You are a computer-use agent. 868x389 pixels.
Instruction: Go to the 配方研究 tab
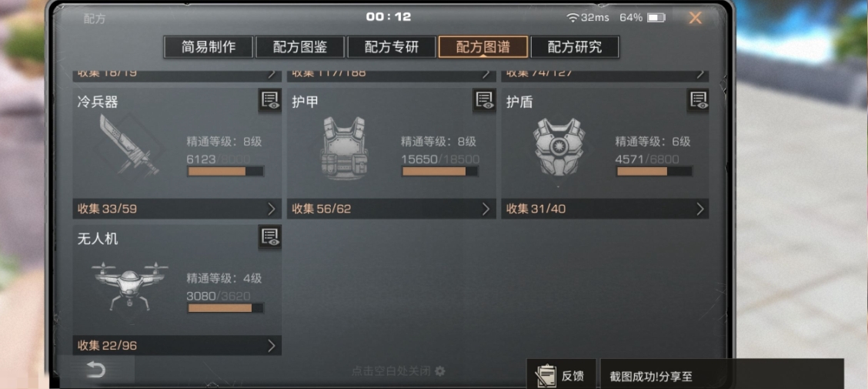click(x=575, y=47)
